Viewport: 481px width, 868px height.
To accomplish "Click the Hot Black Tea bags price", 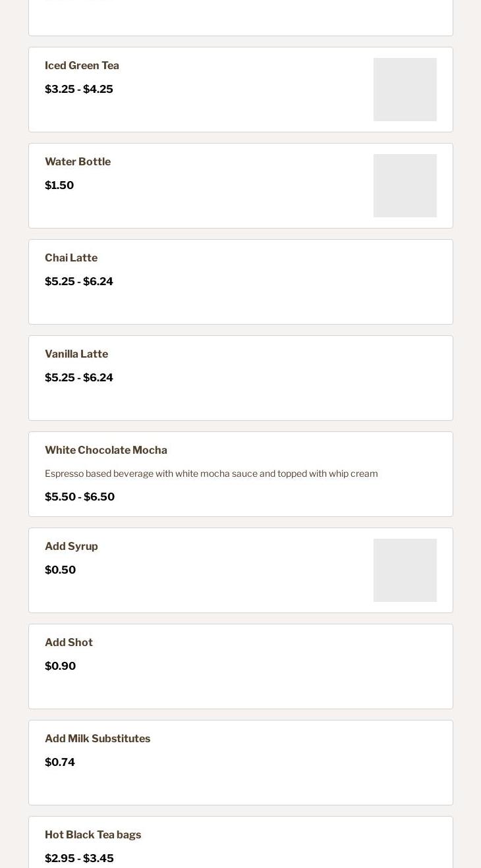I will (79, 859).
